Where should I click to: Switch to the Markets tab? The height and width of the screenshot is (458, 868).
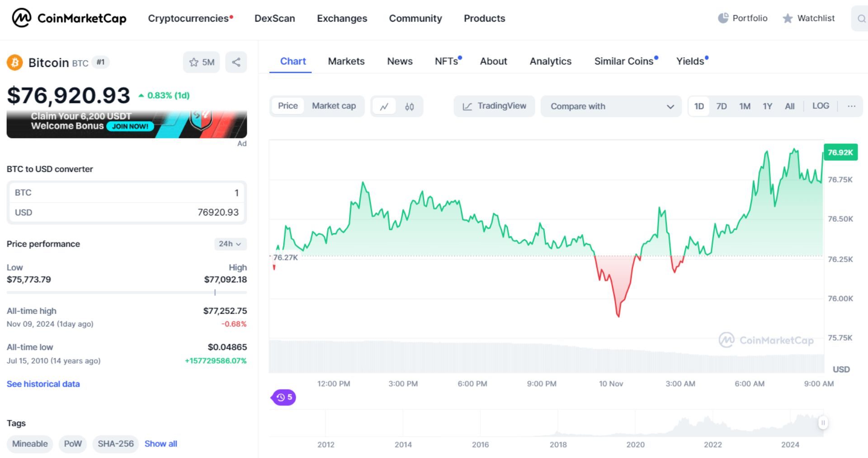click(x=346, y=61)
